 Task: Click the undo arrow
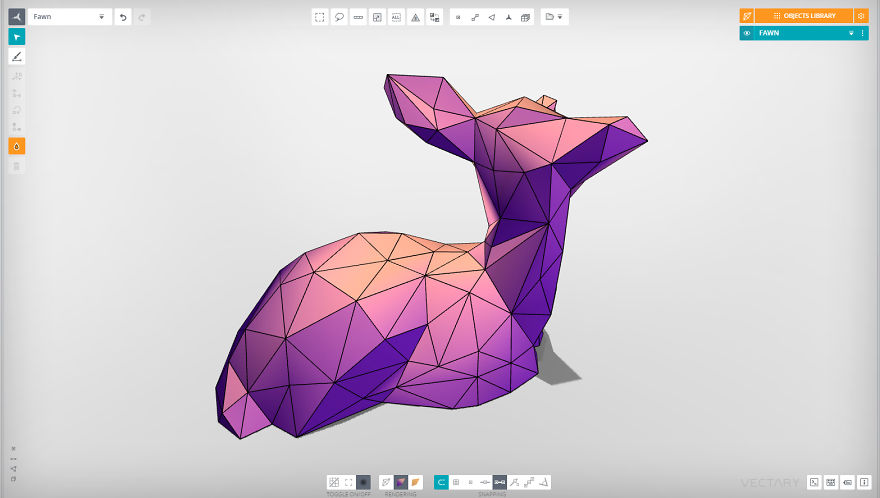point(123,17)
